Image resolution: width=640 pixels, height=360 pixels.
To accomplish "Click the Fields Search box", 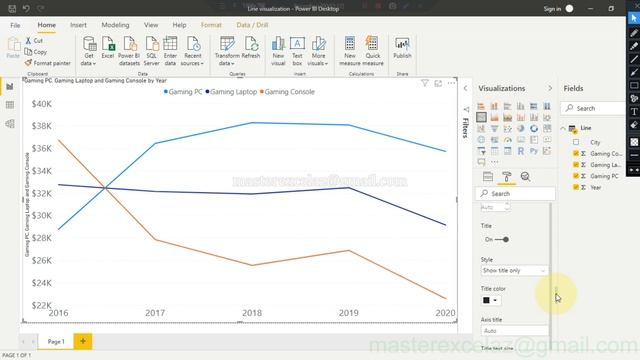I will pyautogui.click(x=593, y=108).
